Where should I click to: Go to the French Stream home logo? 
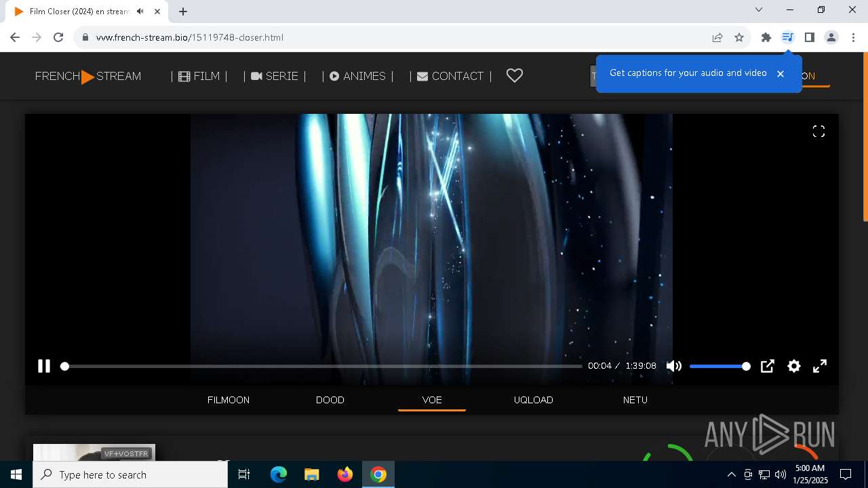pos(88,77)
